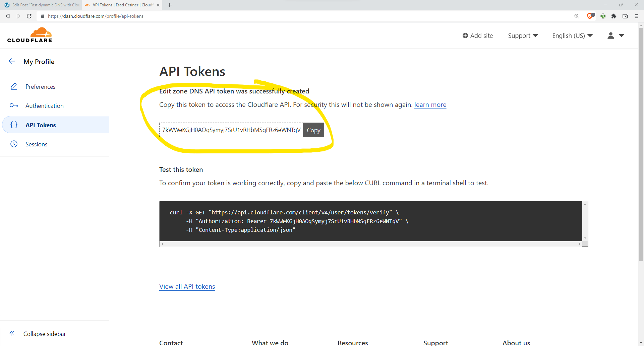The height and width of the screenshot is (346, 644).
Task: Click the browser forward arrow
Action: pyautogui.click(x=18, y=16)
